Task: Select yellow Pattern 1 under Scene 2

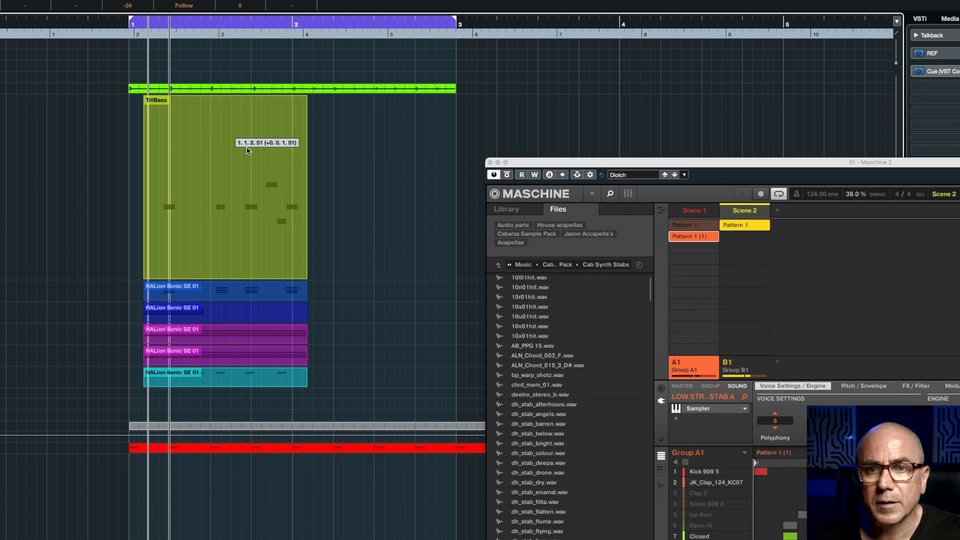Action: [744, 225]
